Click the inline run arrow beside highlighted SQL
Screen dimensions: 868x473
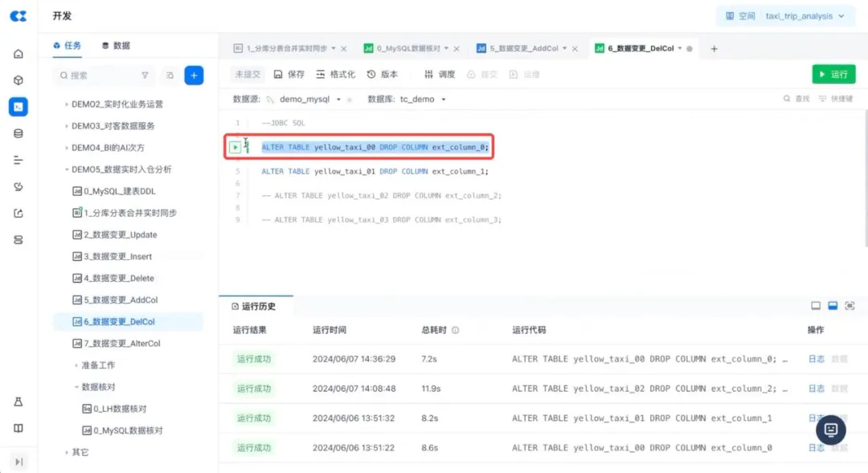point(235,147)
